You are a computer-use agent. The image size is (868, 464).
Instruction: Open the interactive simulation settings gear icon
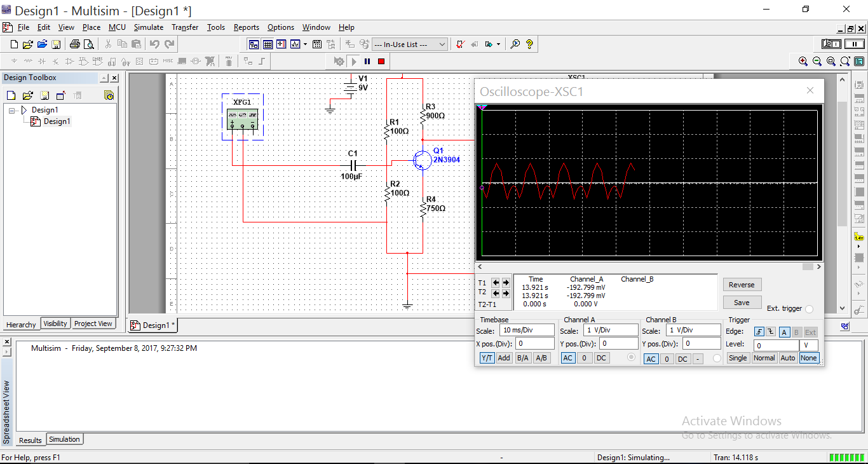click(x=339, y=61)
